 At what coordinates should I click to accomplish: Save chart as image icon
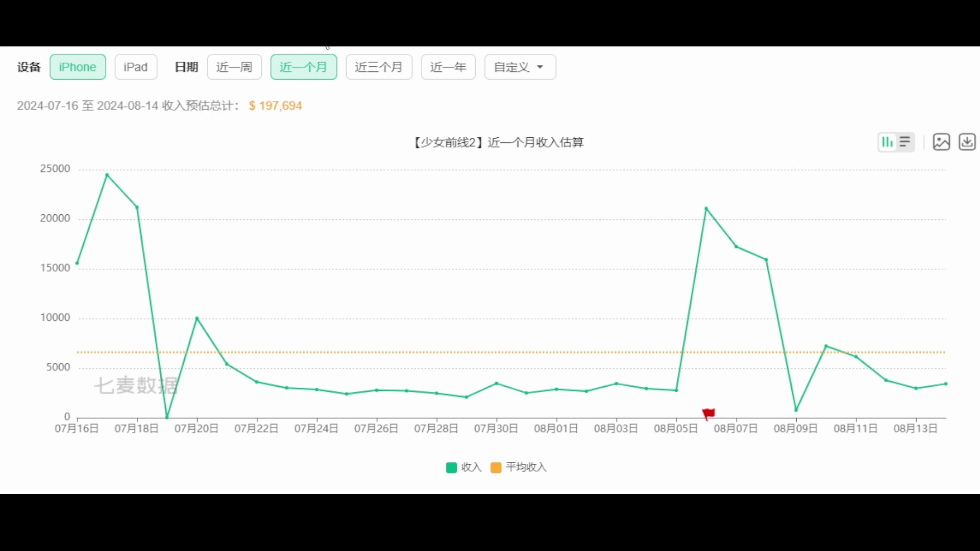941,142
